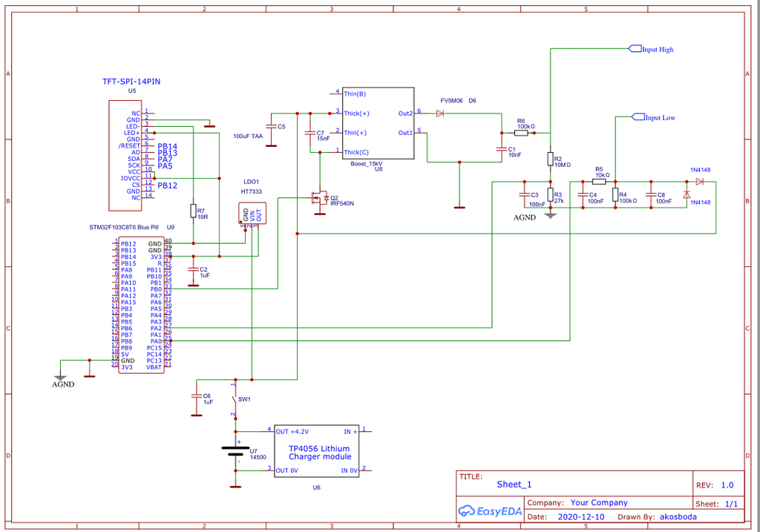This screenshot has height=532, width=760.
Task: Click capacitor C1 10nF
Action: [502, 149]
